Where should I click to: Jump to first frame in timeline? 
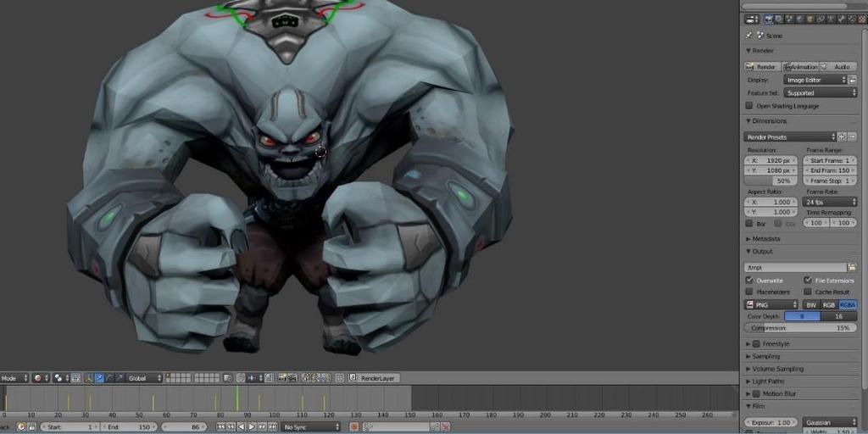coord(221,427)
